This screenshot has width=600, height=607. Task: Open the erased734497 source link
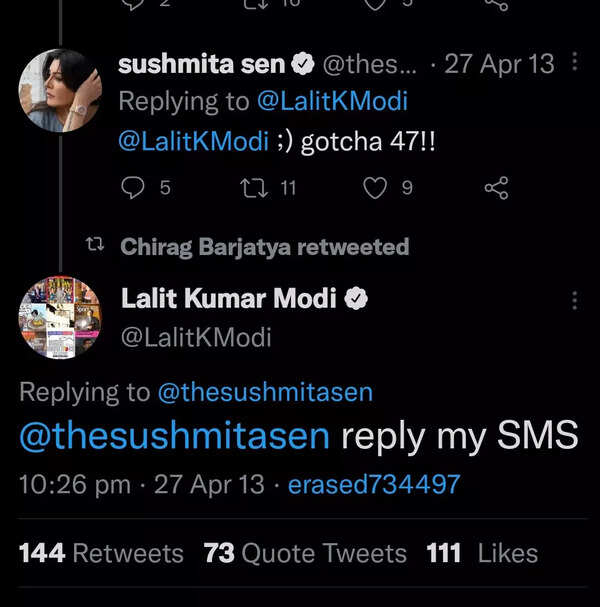click(x=374, y=485)
